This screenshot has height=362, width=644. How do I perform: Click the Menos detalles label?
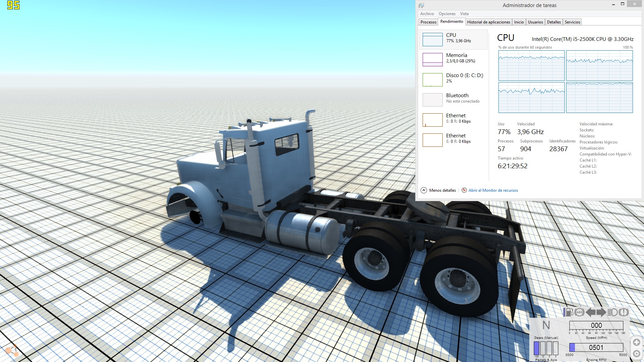tap(442, 190)
